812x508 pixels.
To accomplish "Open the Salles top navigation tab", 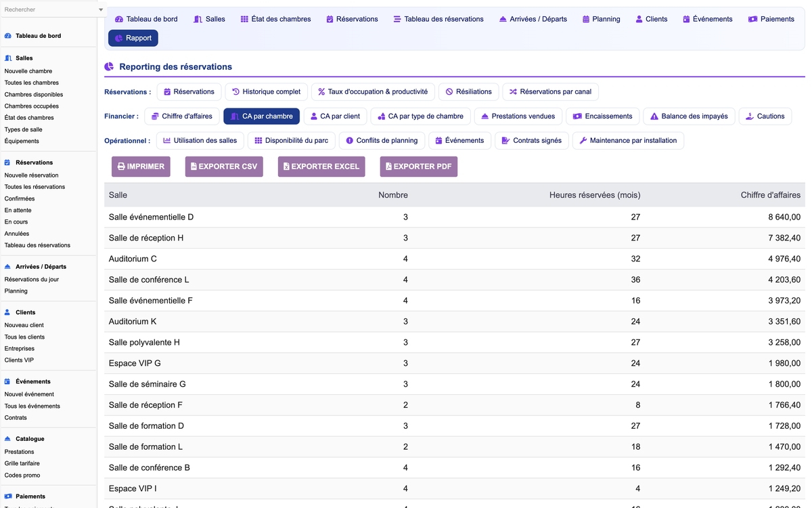I will click(x=209, y=19).
